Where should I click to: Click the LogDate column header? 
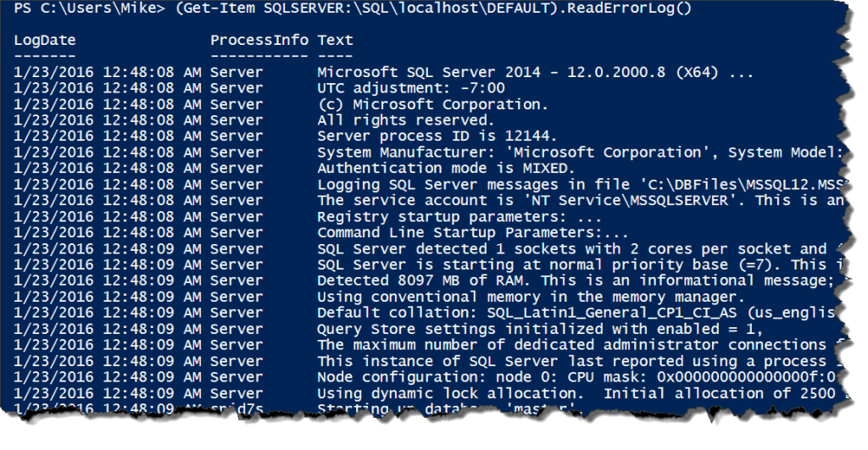click(45, 41)
